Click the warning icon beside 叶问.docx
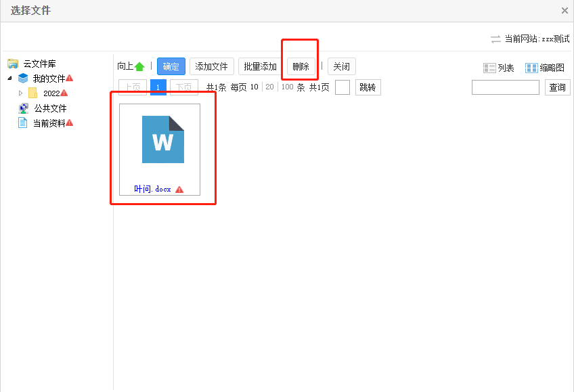 coord(179,190)
